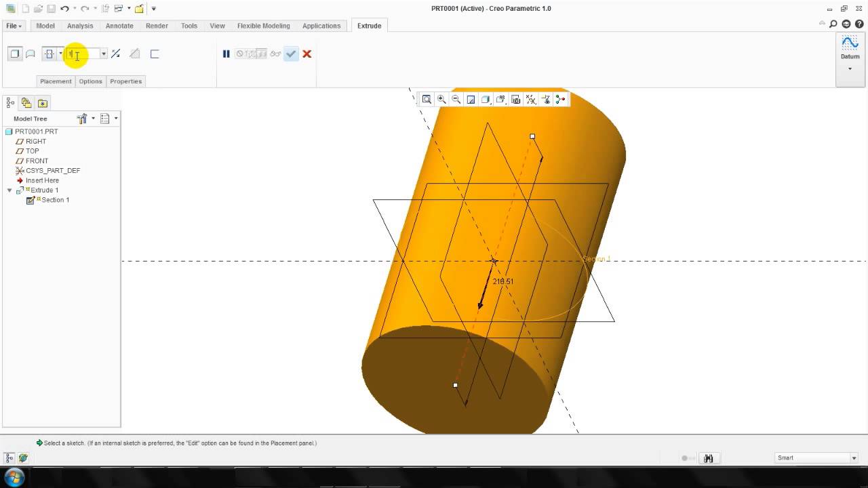Toggle extrude as solid
The height and width of the screenshot is (488, 868).
[x=14, y=54]
